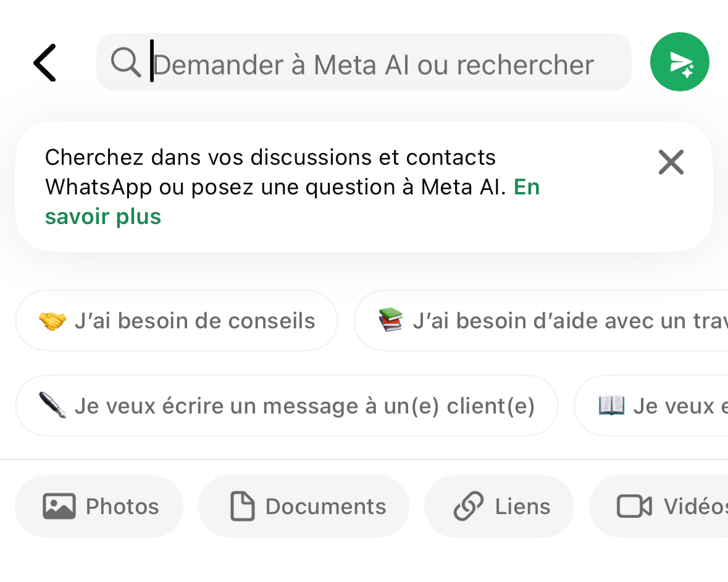Tap the open book emoji on rightmost chip
Viewport: 728px width, 582px height.
click(x=611, y=405)
